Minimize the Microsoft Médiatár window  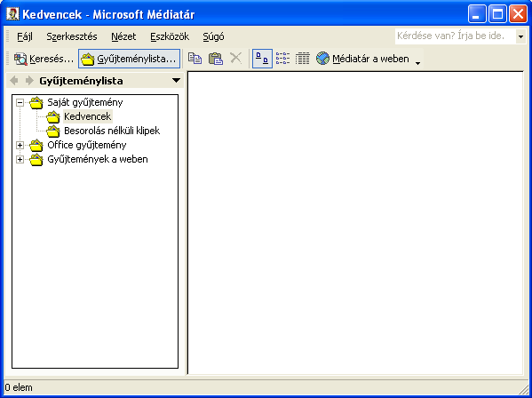coord(477,14)
